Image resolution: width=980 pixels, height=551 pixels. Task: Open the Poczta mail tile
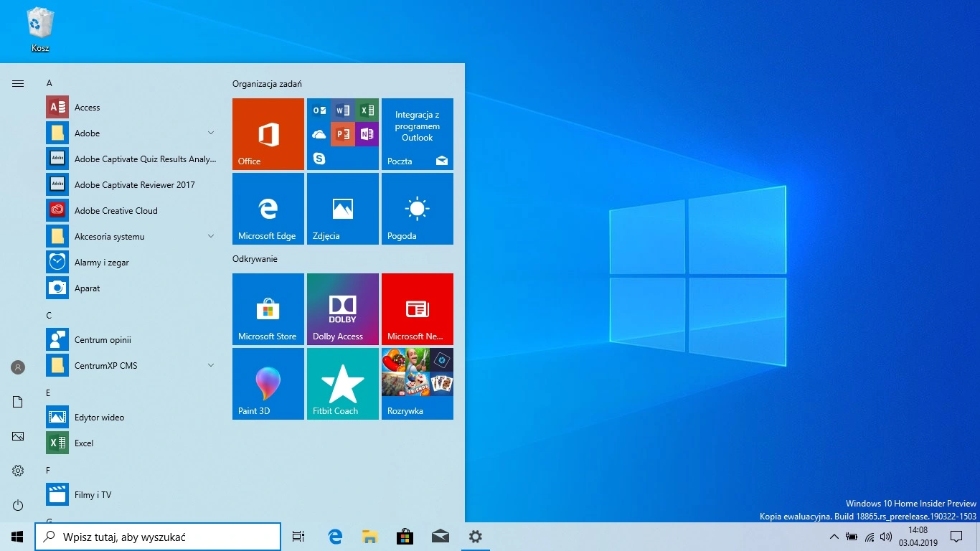418,134
